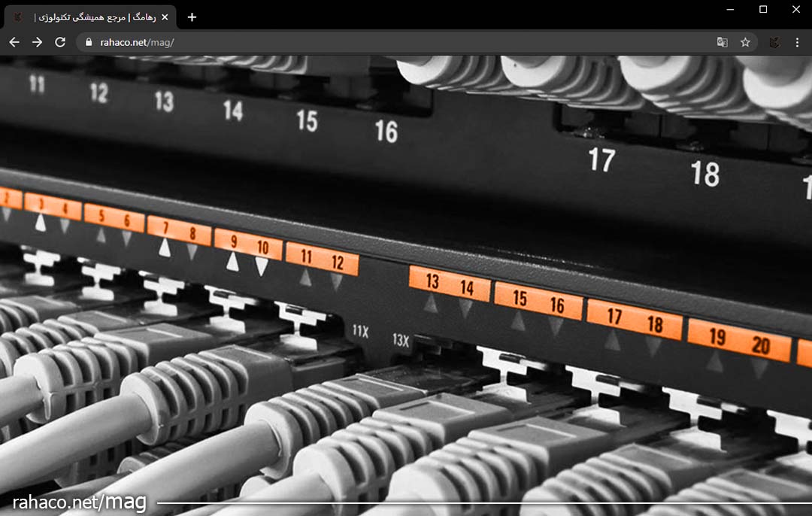Bookmark this page with the star
The height and width of the screenshot is (516, 812).
click(x=745, y=42)
